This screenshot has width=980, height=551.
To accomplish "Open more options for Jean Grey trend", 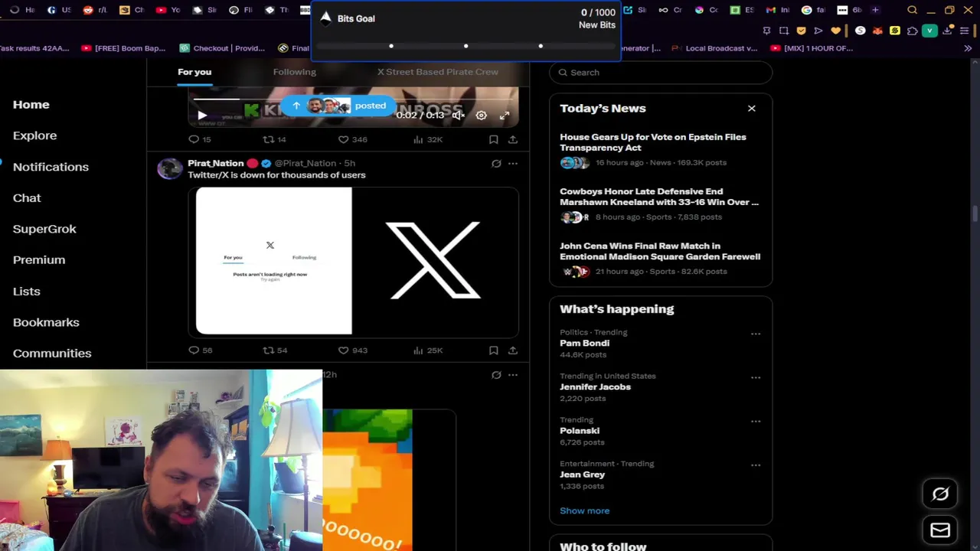I will (756, 465).
